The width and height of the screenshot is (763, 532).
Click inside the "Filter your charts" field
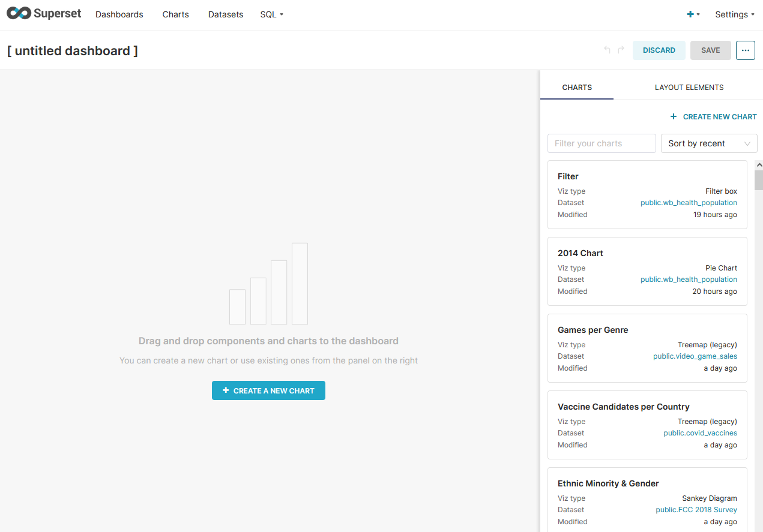tap(601, 143)
